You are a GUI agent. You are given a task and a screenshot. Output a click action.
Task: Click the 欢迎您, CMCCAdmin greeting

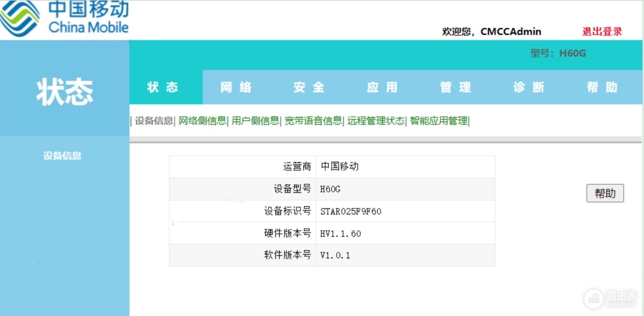[x=492, y=32]
